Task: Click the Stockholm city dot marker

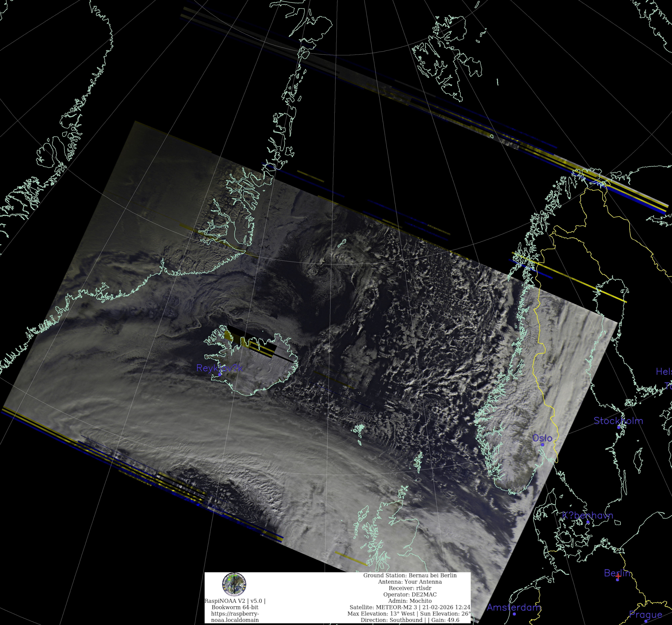Action: [x=619, y=427]
